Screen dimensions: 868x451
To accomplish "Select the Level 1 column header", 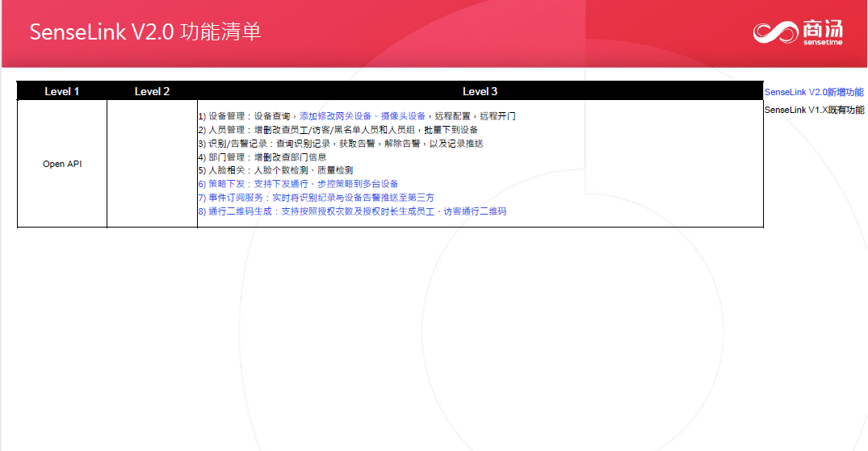I will [62, 91].
